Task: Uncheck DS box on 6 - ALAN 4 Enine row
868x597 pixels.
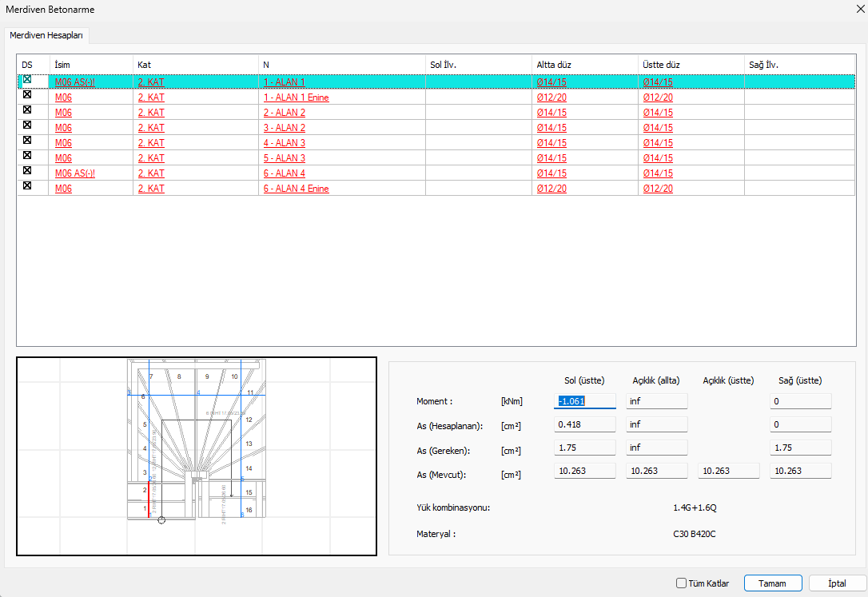Action: click(27, 186)
